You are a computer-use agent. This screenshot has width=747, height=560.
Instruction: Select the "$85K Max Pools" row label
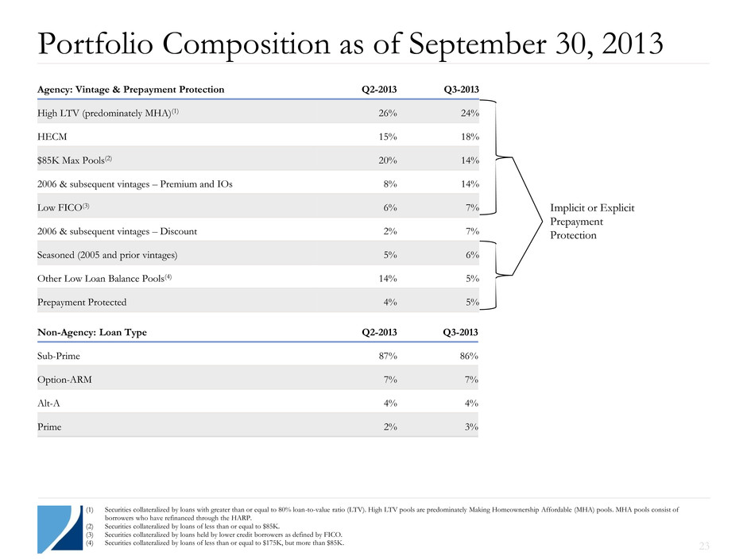(x=76, y=159)
